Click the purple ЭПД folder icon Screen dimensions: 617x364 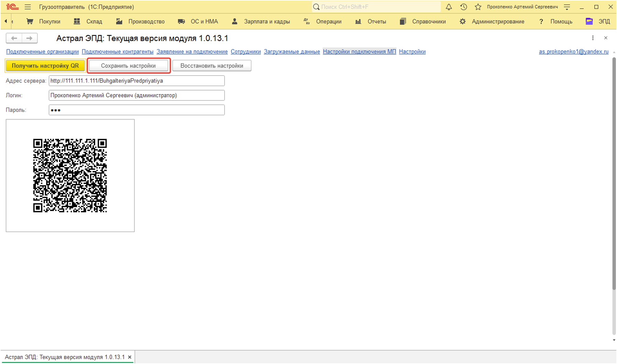(589, 21)
